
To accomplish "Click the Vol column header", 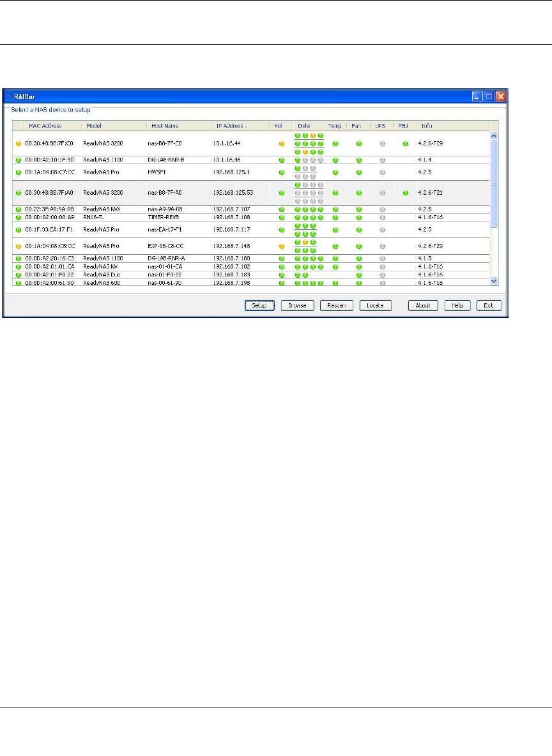I will pyautogui.click(x=281, y=126).
